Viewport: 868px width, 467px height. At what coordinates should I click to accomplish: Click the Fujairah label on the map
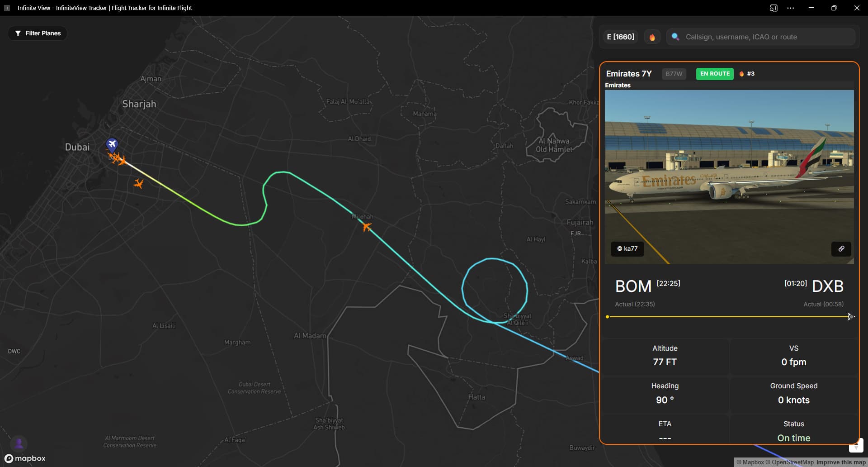click(580, 222)
